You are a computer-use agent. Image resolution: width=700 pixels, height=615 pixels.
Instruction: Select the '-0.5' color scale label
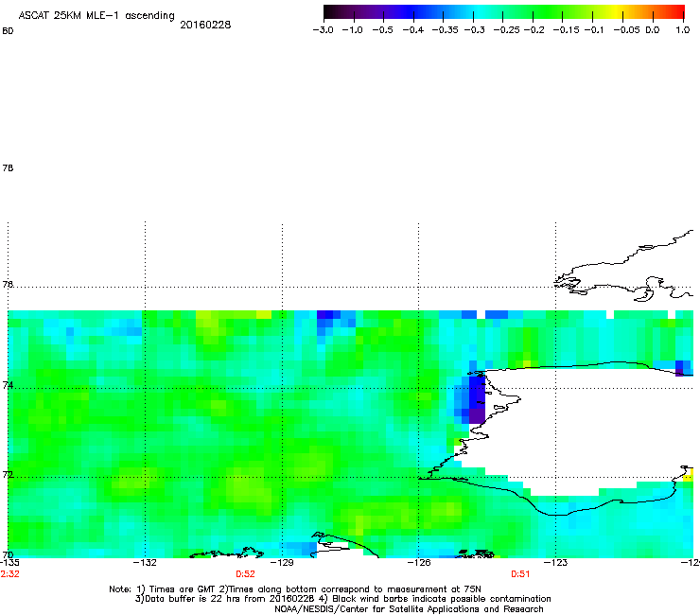click(382, 30)
